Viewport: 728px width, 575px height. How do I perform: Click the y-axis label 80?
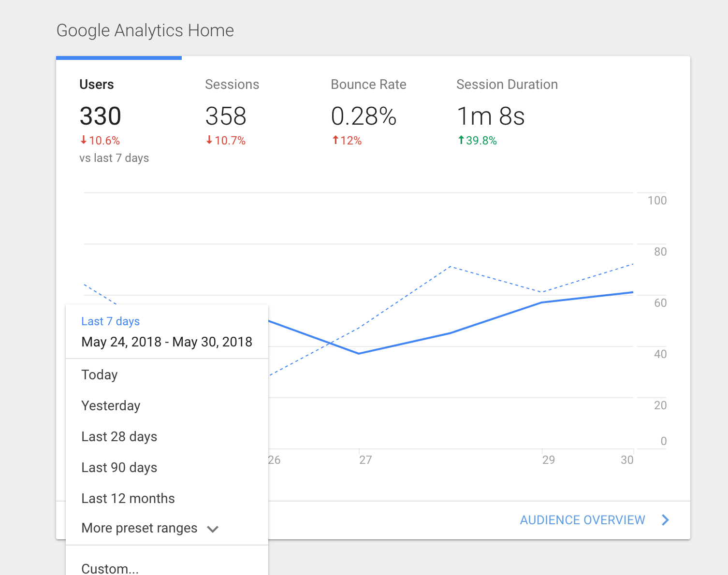pyautogui.click(x=660, y=252)
